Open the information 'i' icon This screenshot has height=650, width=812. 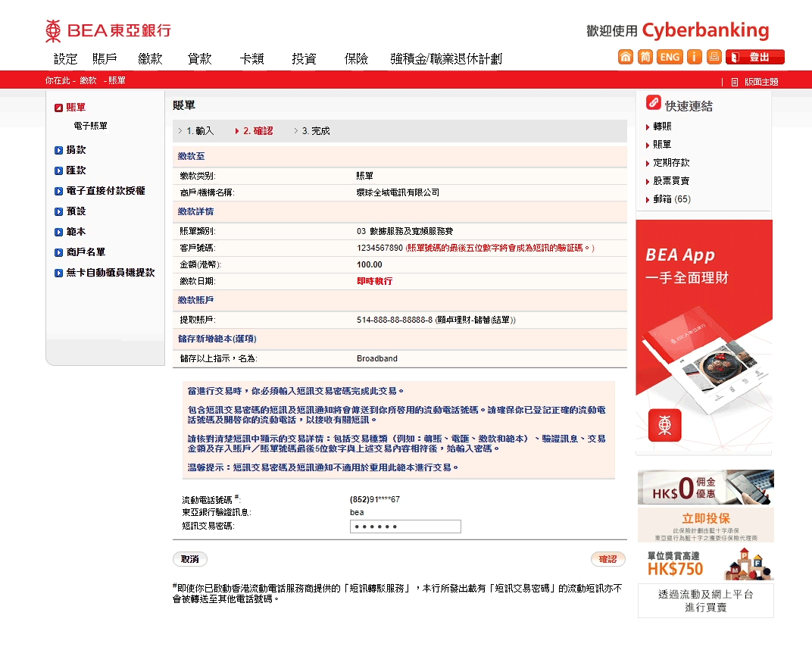tap(694, 57)
